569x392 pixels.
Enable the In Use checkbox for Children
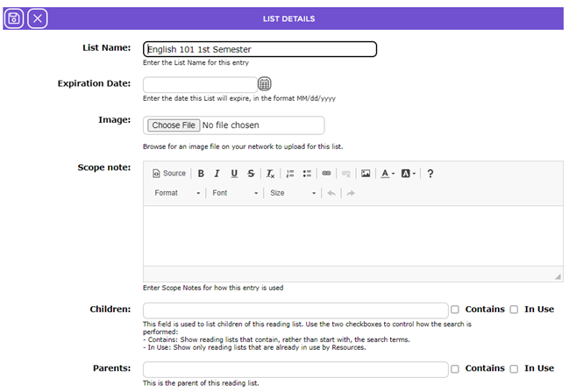coord(514,310)
